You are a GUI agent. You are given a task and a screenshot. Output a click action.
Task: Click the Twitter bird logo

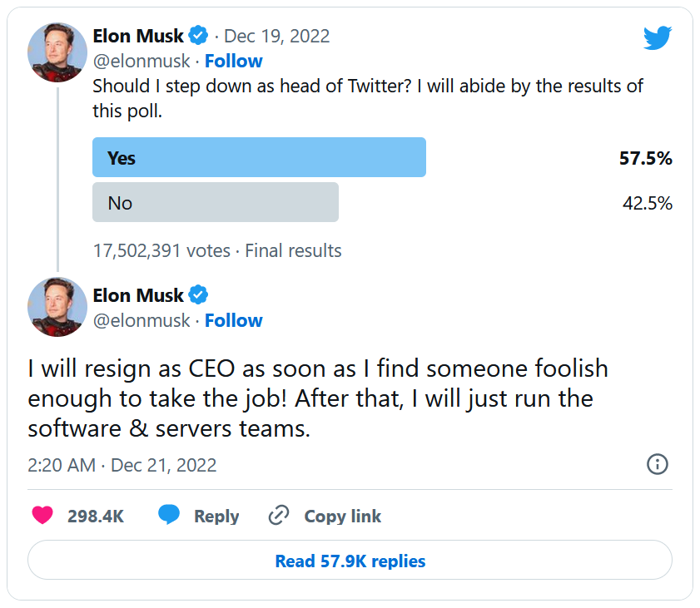click(x=656, y=37)
